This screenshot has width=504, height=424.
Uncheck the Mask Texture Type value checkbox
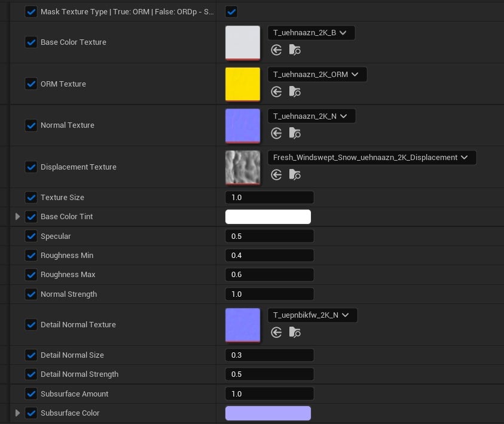tap(231, 12)
